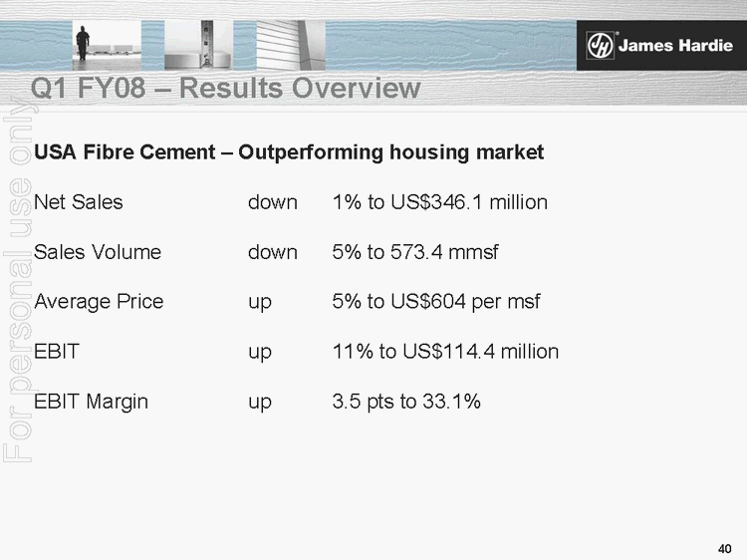Select the Average Price label
Image resolution: width=747 pixels, height=560 pixels.
click(99, 302)
